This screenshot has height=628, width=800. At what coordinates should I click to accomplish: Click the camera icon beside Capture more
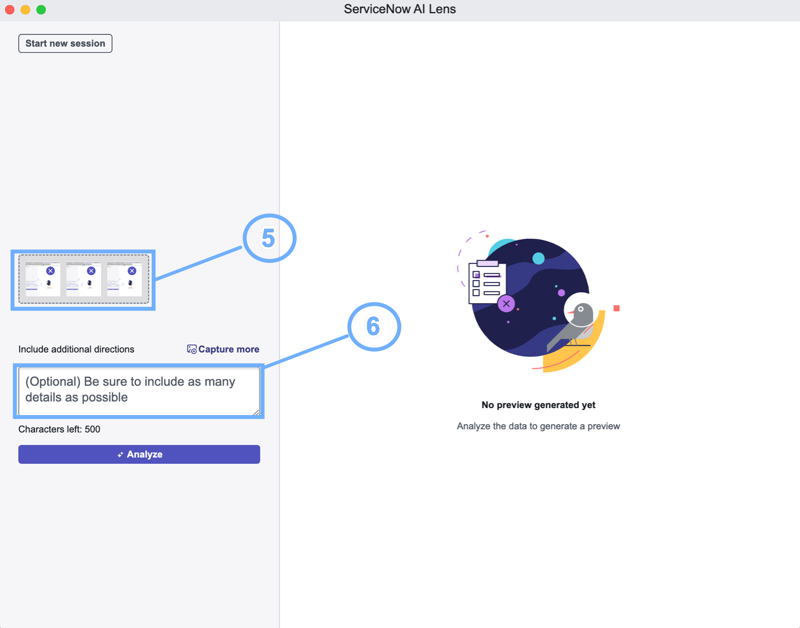tap(191, 349)
